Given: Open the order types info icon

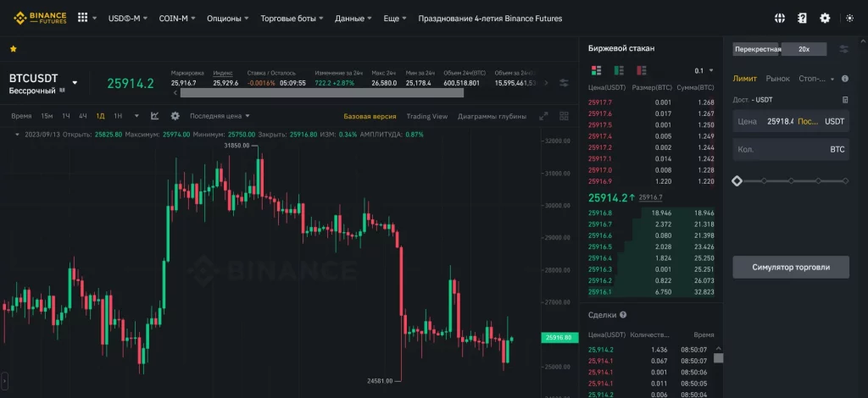Looking at the screenshot, I should 845,79.
